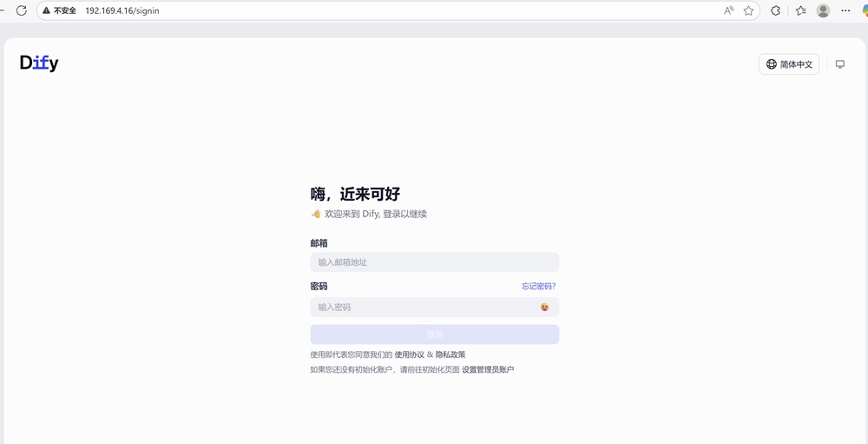Open the read aloud icon in the address bar
Image resolution: width=868 pixels, height=444 pixels.
pos(728,10)
